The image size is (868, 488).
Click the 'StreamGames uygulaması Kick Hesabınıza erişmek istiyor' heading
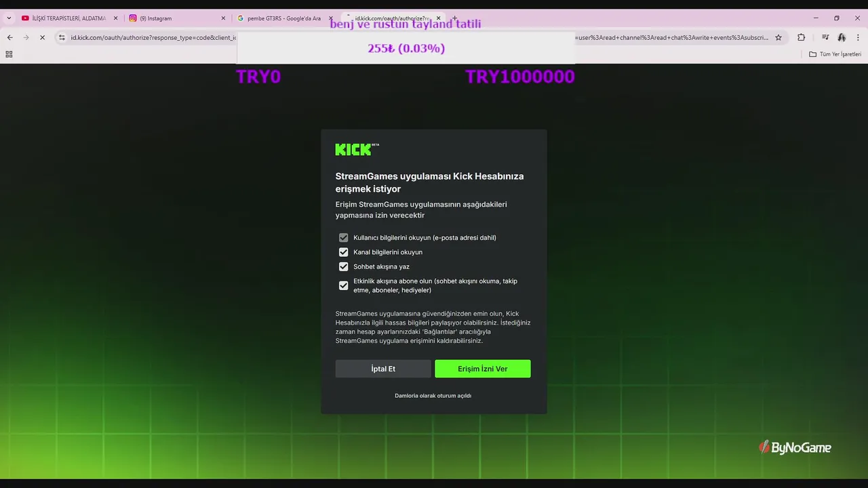(429, 182)
